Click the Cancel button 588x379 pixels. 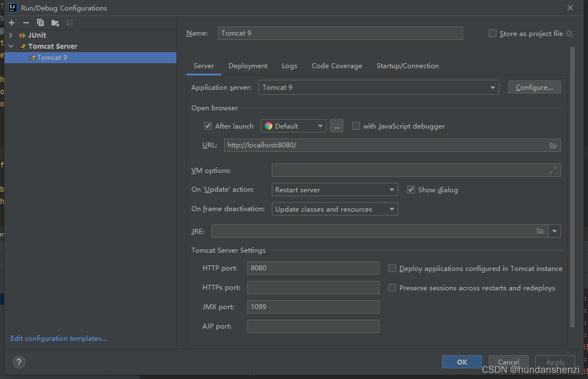click(509, 362)
